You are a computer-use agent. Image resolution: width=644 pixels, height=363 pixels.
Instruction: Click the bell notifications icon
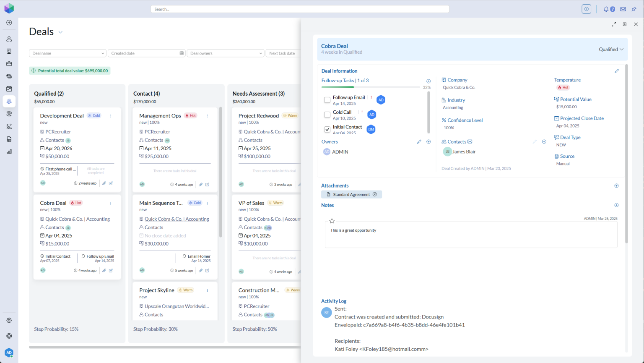click(605, 9)
